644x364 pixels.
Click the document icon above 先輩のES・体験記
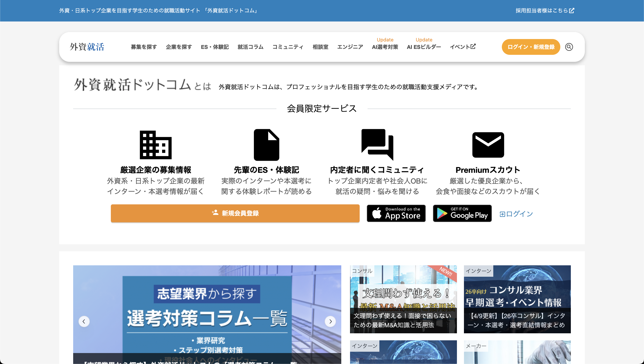point(266,145)
